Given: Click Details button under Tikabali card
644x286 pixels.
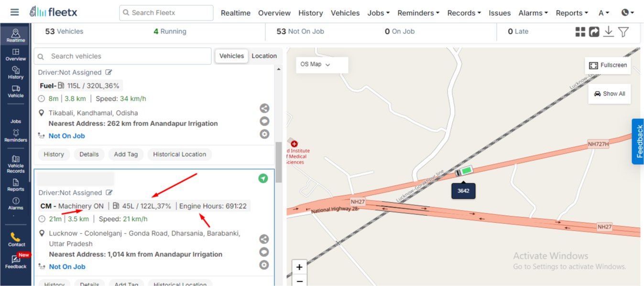Looking at the screenshot, I should point(89,154).
